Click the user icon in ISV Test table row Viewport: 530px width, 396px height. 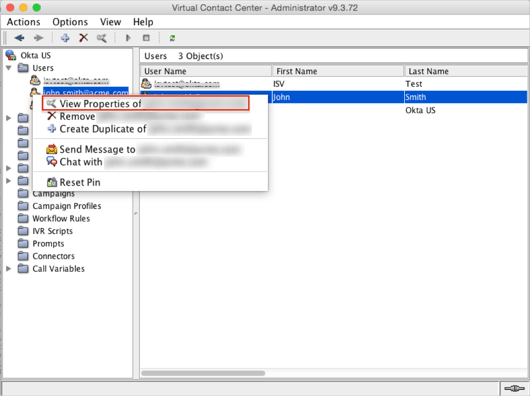tap(146, 83)
